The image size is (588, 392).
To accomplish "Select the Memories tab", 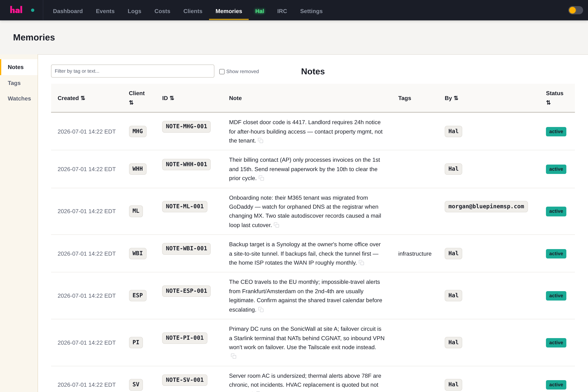I will (229, 11).
